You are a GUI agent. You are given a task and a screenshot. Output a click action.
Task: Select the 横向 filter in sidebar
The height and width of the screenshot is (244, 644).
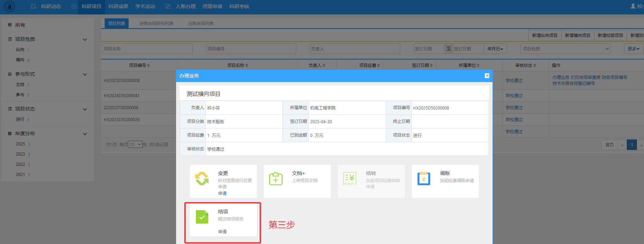(20, 60)
